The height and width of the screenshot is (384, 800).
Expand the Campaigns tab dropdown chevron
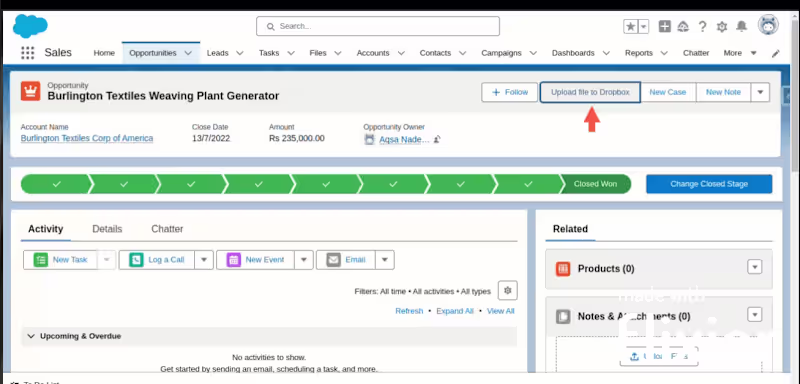[533, 53]
